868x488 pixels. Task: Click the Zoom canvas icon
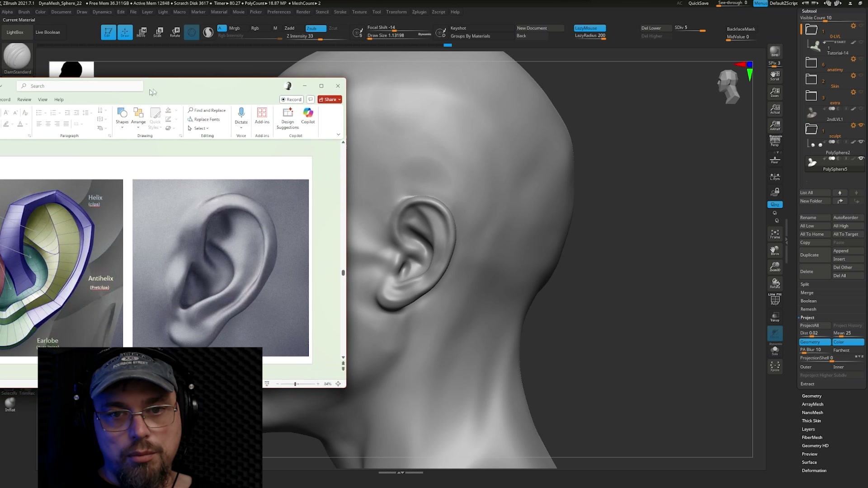[x=775, y=92]
